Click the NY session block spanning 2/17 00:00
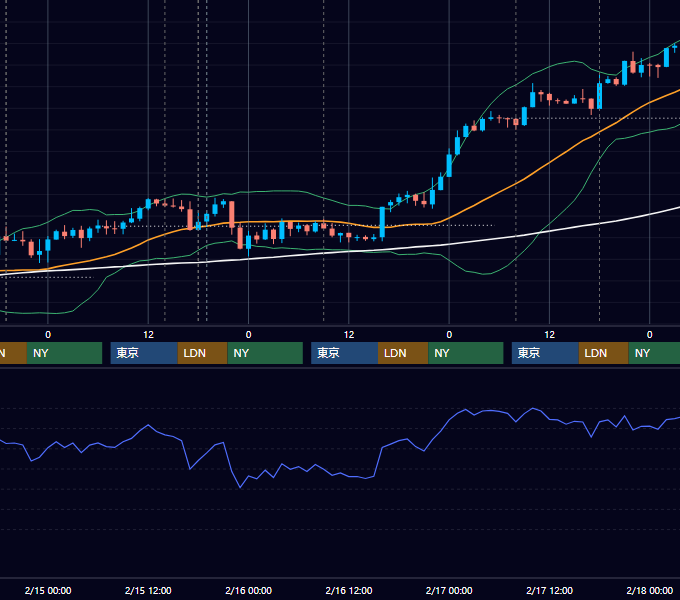Viewport: 680px width, 600px height. pos(466,353)
